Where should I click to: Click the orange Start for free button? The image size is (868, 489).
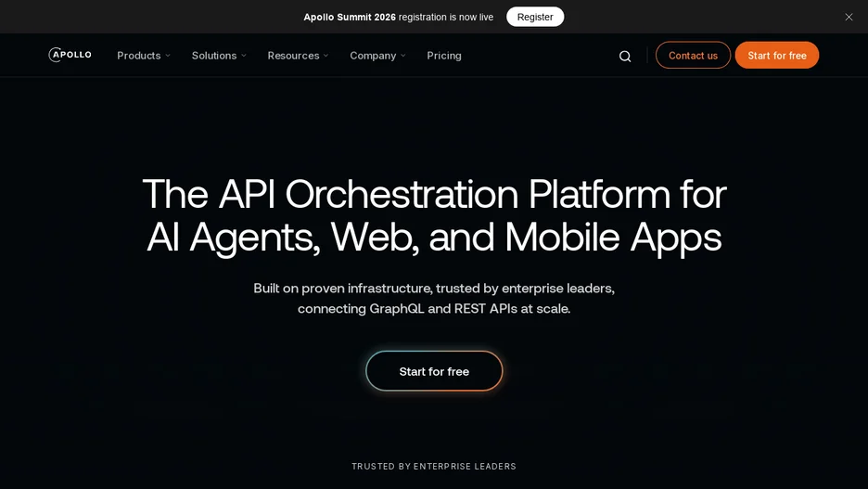[x=777, y=56]
